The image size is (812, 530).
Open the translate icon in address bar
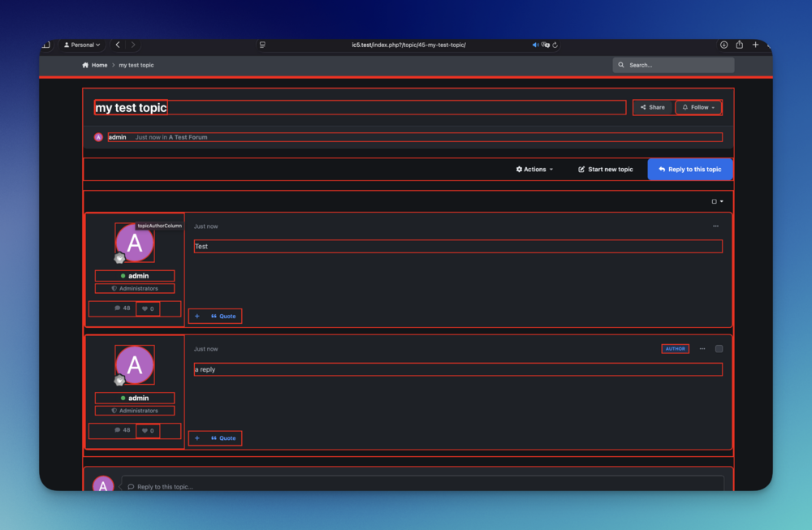click(x=546, y=45)
